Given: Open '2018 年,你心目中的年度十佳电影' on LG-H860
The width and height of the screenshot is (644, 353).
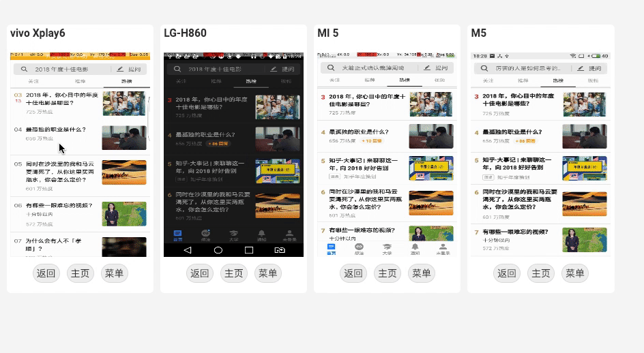Looking at the screenshot, I should [x=211, y=103].
